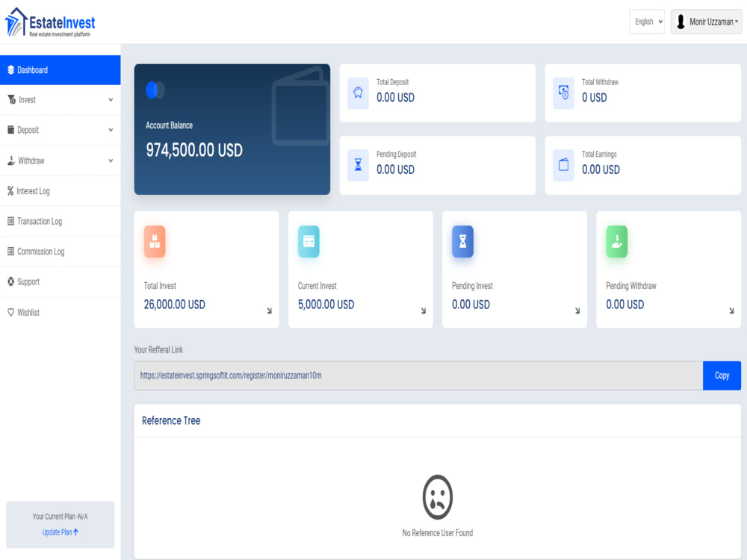Click the user avatar icon
The height and width of the screenshot is (560, 747).
(x=681, y=22)
